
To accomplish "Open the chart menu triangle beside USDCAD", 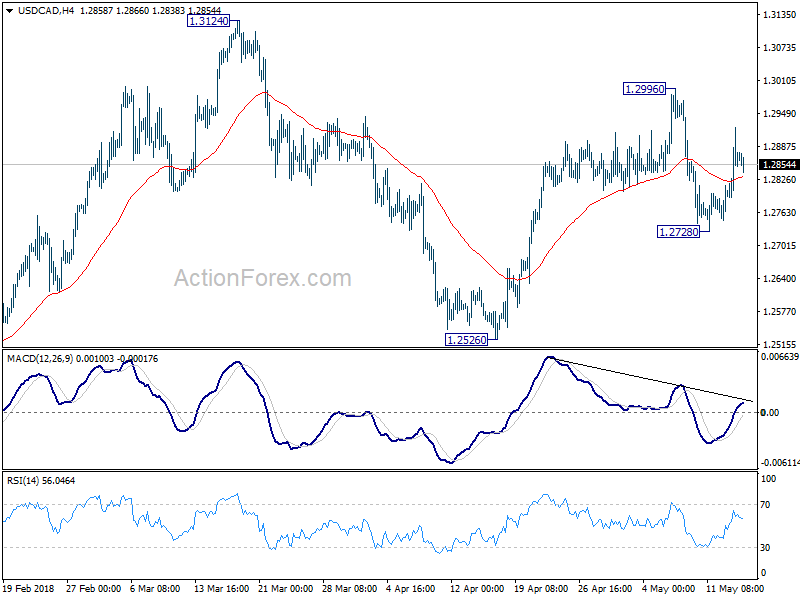I will pyautogui.click(x=9, y=10).
